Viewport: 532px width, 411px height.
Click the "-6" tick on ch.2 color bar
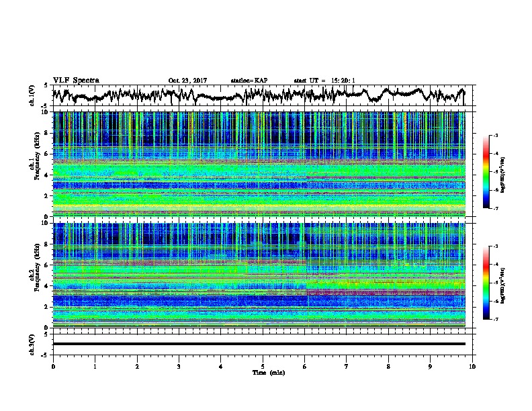click(x=496, y=301)
